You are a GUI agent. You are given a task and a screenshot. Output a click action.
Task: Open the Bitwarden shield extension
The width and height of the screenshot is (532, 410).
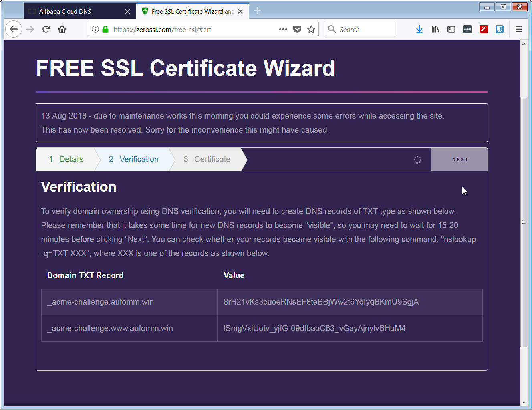tap(500, 29)
